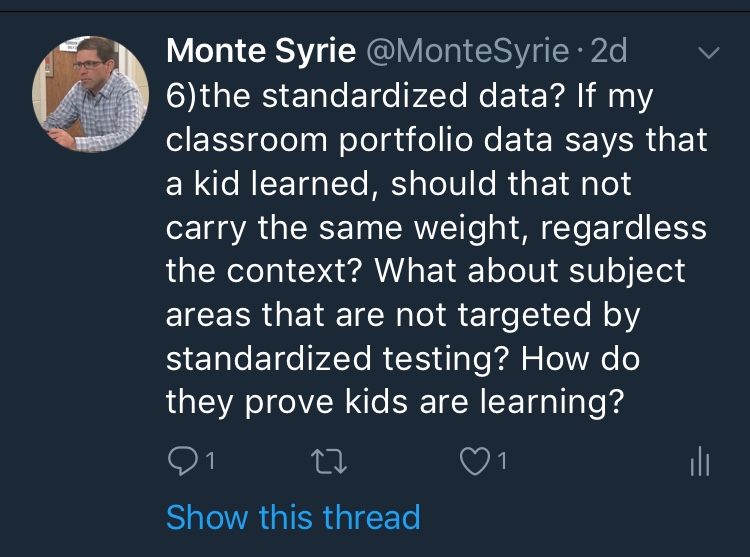The image size is (750, 557).
Task: Click the text "a kid learned, should that not"
Action: pyautogui.click(x=398, y=185)
